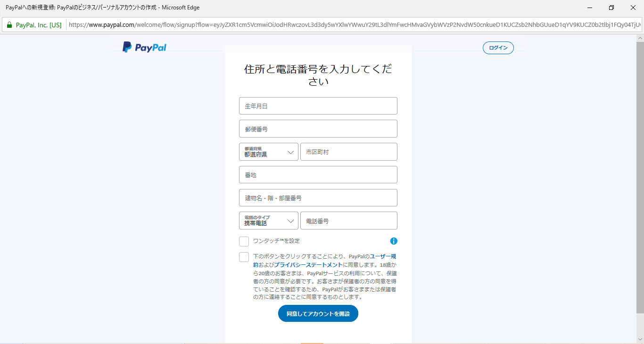
Task: Click the 建物名・階・部屋番号 field
Action: click(318, 198)
